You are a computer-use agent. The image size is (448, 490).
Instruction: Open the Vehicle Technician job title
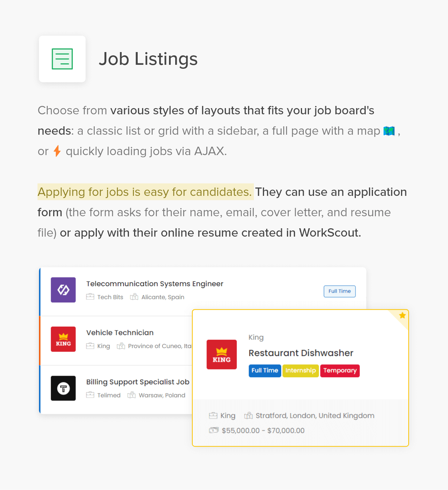120,333
